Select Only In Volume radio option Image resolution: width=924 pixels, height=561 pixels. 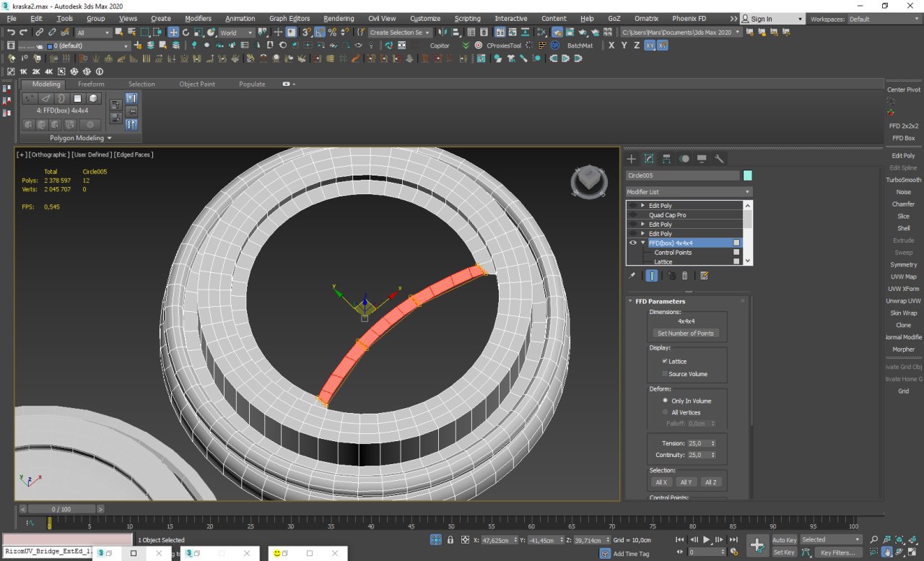pos(665,400)
